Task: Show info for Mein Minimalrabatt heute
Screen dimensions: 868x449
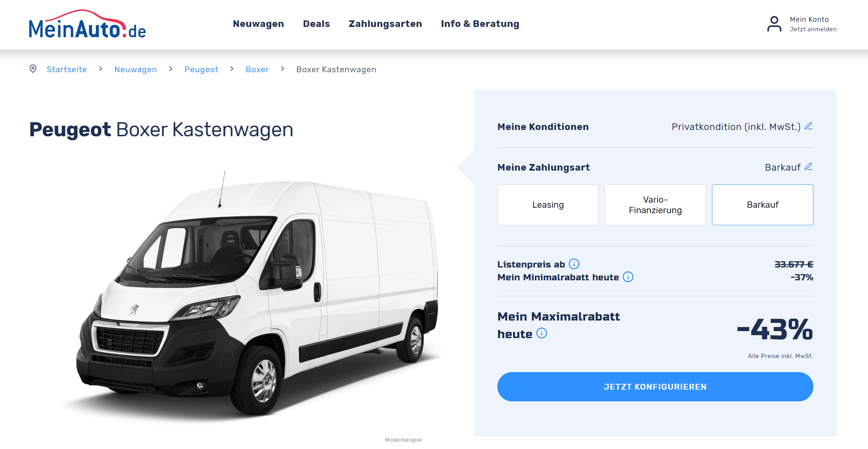Action: tap(628, 277)
